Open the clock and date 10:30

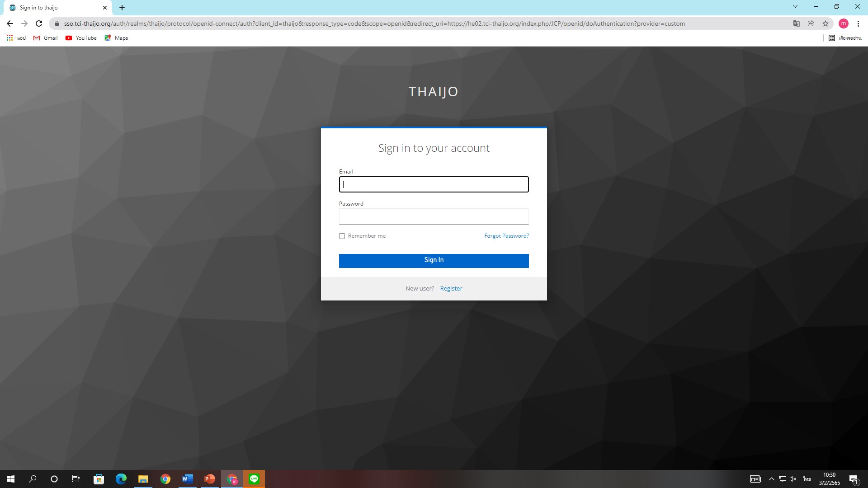pyautogui.click(x=830, y=479)
